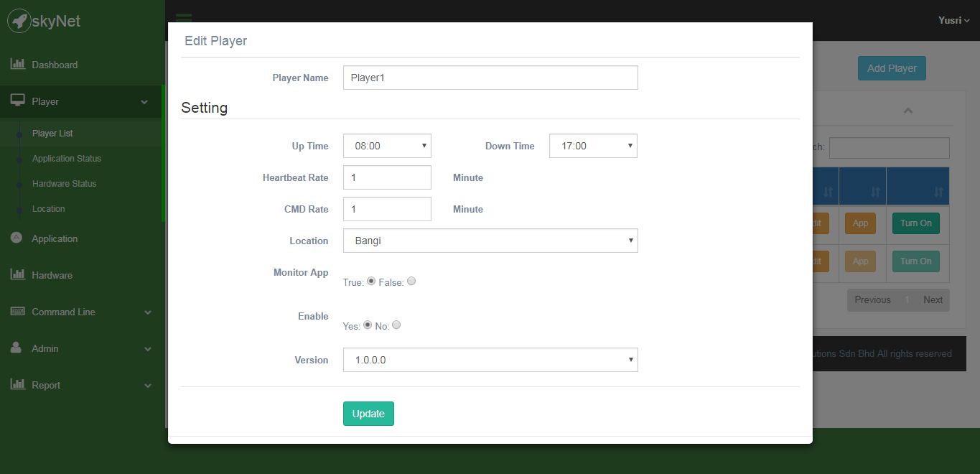Open Application Status in the sidebar
The width and height of the screenshot is (980, 474).
[x=67, y=159]
